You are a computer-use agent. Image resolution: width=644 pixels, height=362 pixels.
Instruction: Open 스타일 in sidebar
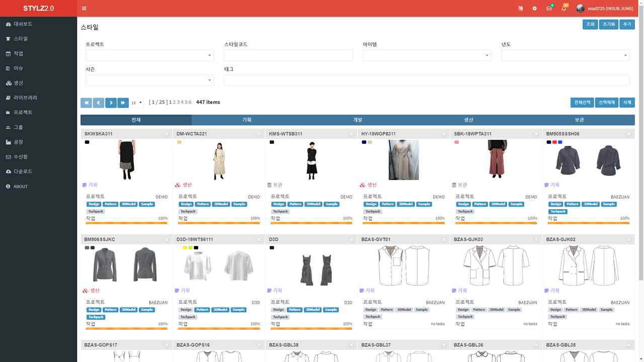(x=39, y=39)
